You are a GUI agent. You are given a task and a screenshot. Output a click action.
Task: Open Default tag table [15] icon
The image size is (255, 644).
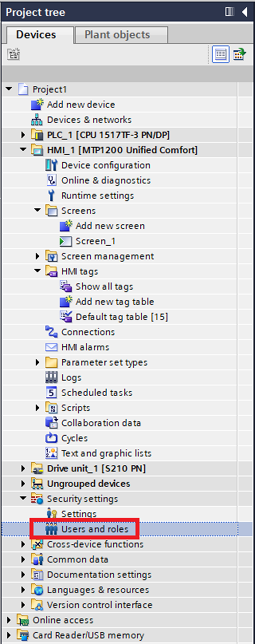[66, 317]
